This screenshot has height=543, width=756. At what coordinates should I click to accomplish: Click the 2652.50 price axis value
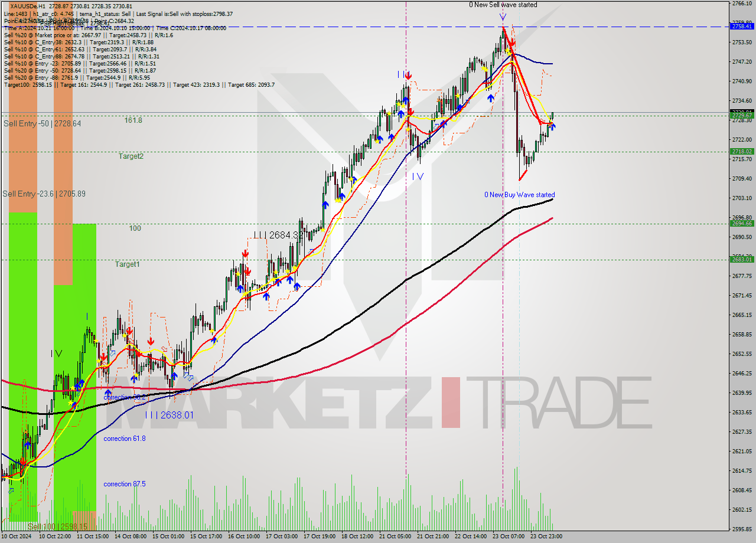[742, 354]
